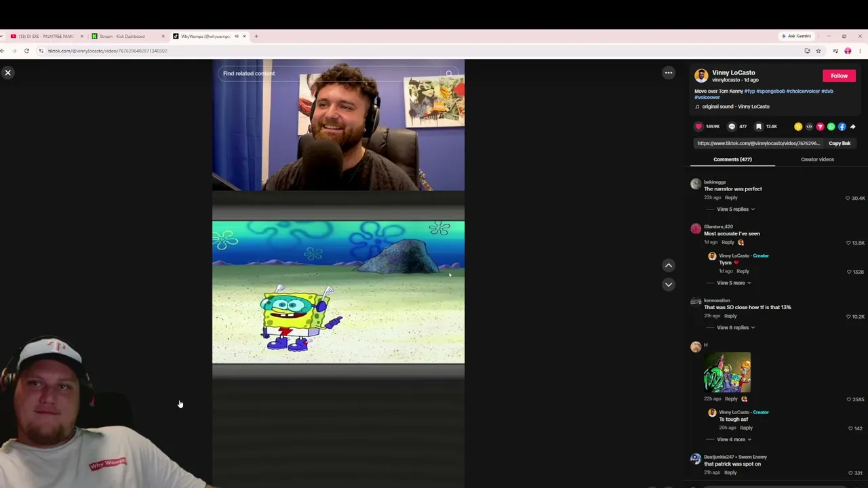868x488 pixels.
Task: Follow Vinny LoCasto
Action: 839,76
